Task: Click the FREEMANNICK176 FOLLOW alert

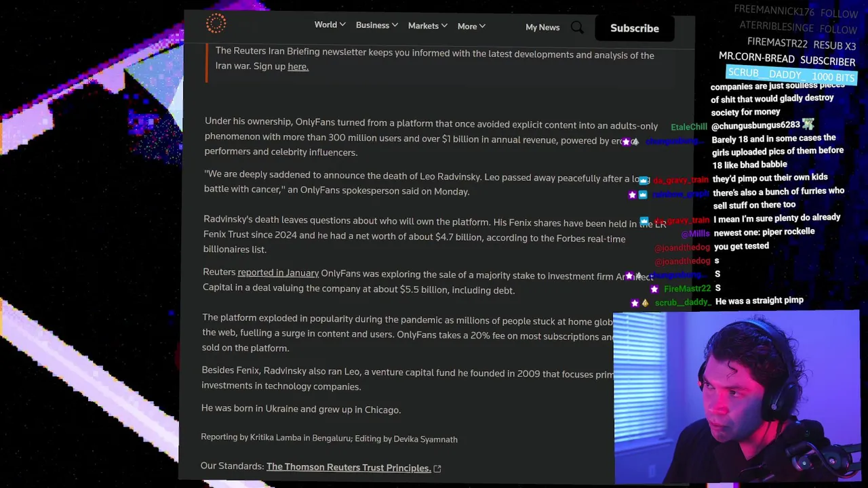Action: tap(795, 12)
